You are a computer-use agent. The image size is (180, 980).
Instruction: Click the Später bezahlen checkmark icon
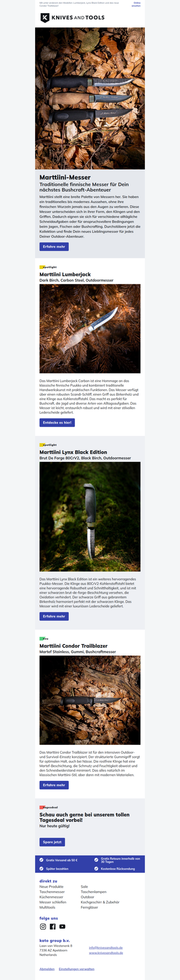point(41,868)
